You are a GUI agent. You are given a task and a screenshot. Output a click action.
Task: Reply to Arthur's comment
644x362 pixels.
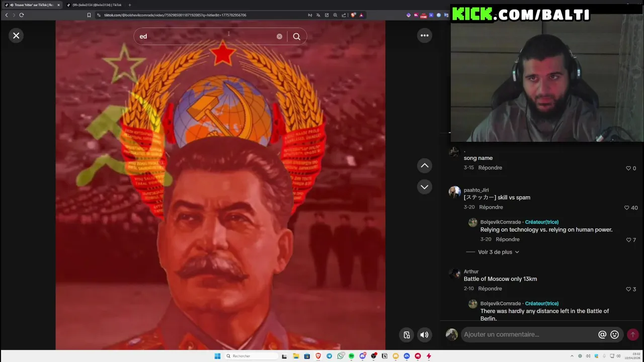click(490, 289)
